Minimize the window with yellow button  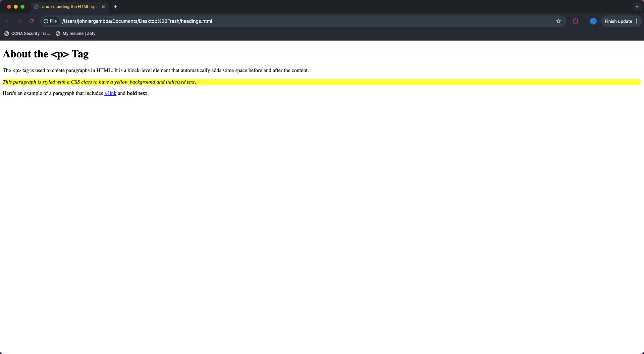[x=16, y=7]
